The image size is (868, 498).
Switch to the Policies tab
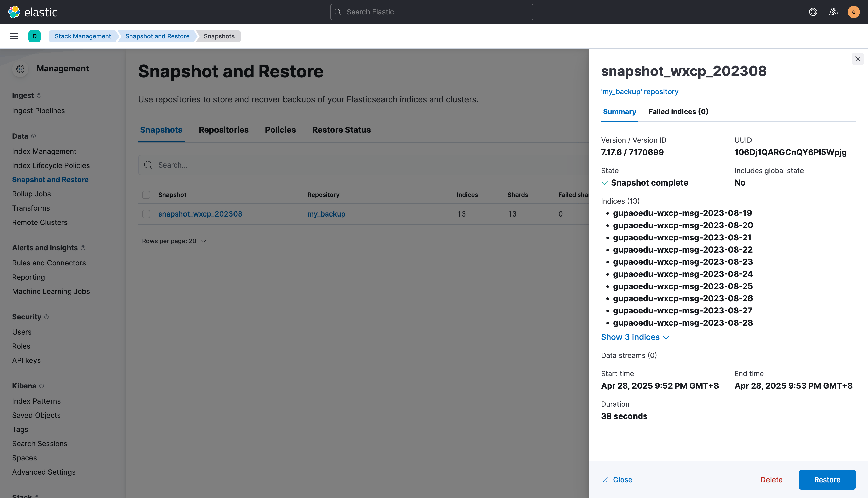click(x=280, y=130)
